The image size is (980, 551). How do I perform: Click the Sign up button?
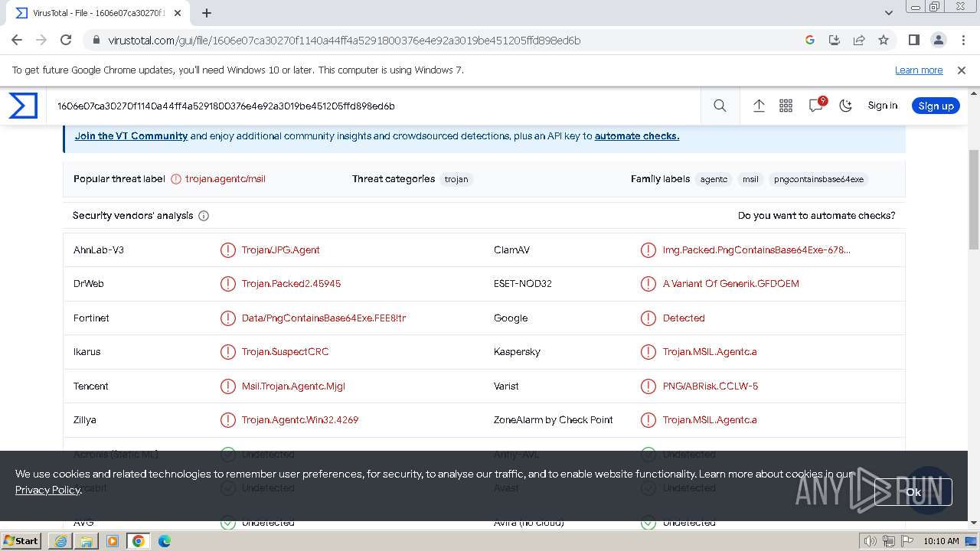point(936,106)
